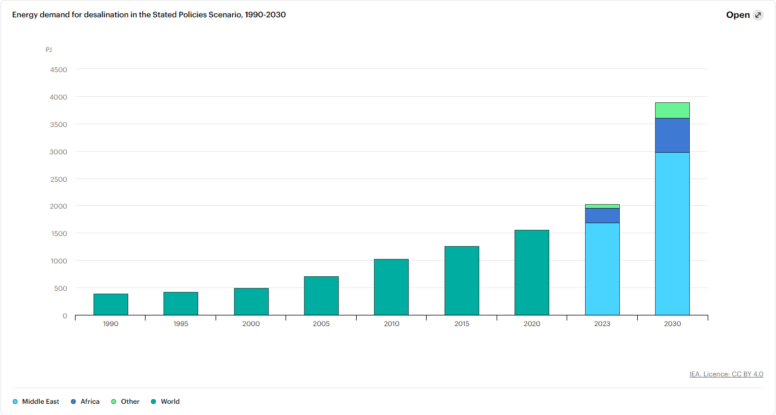The image size is (776, 415).
Task: Click the Open expand icon
Action: click(757, 15)
